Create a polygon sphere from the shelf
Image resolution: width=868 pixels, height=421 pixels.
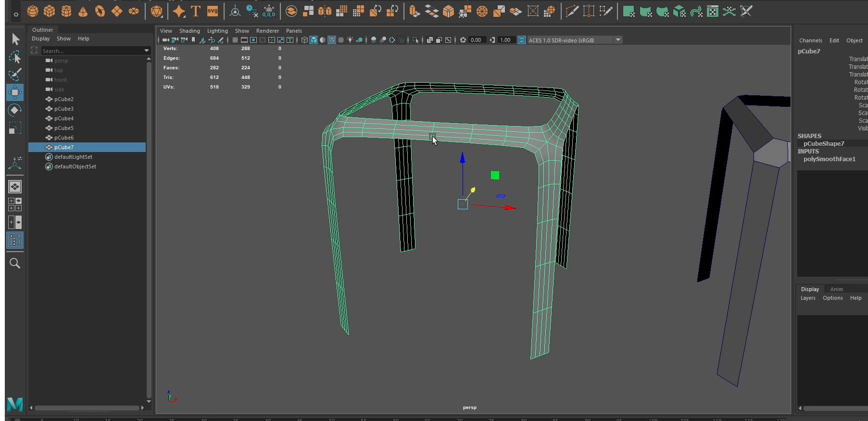(33, 11)
